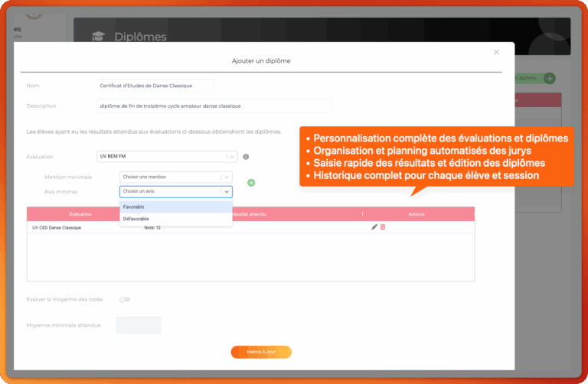Click the Moyenne minimale attendue field
Image resolution: width=588 pixels, height=384 pixels.
point(139,325)
